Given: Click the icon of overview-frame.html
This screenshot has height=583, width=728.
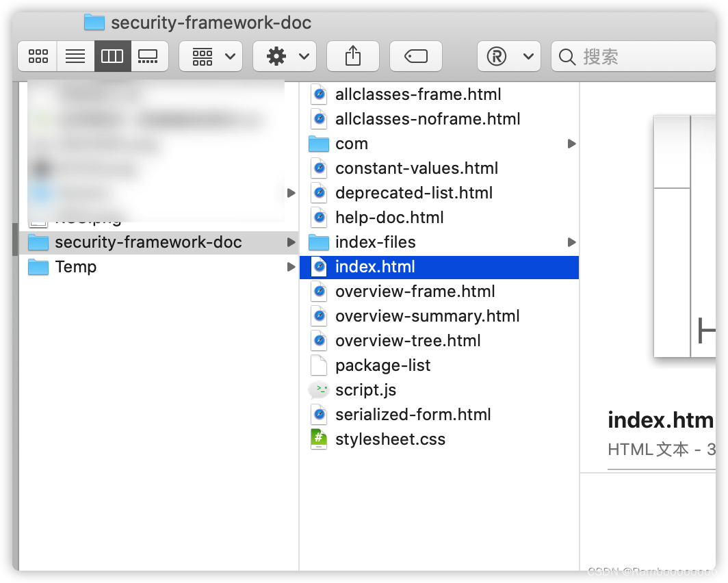Looking at the screenshot, I should click(319, 291).
